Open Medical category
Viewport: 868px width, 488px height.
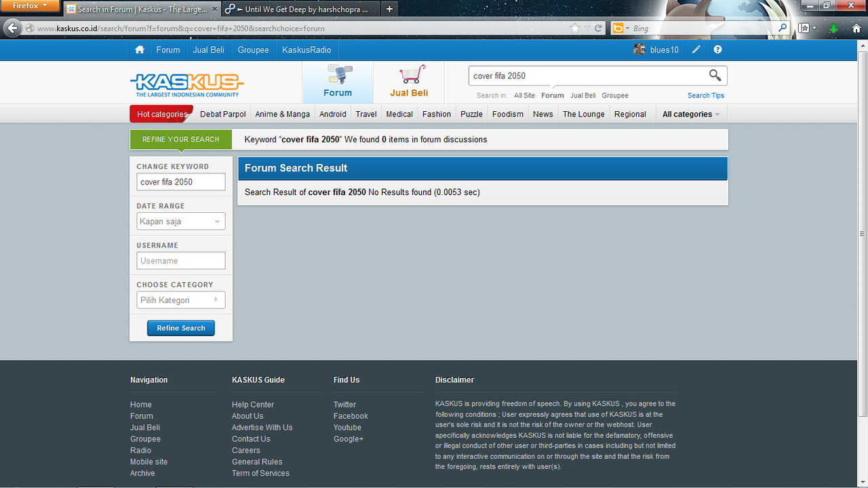[x=399, y=114]
